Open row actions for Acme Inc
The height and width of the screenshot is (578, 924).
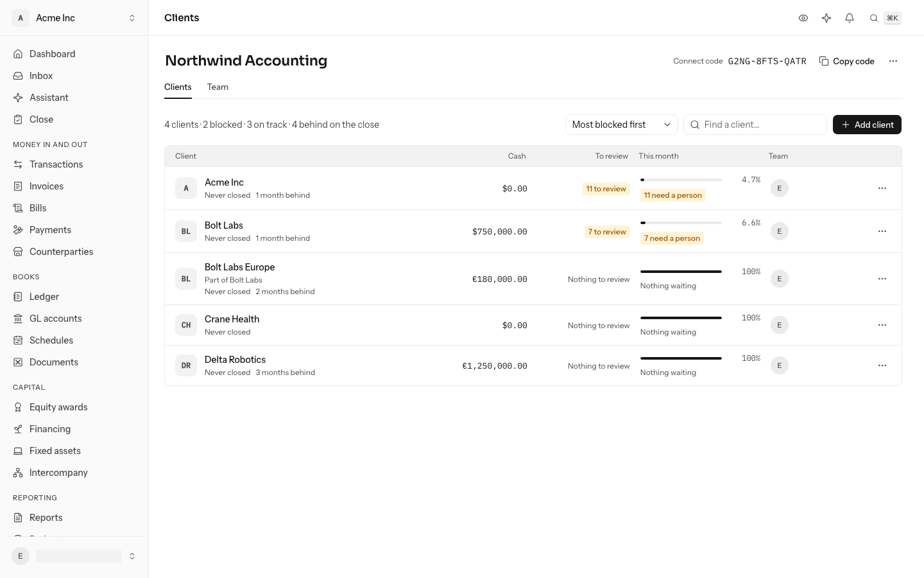882,188
